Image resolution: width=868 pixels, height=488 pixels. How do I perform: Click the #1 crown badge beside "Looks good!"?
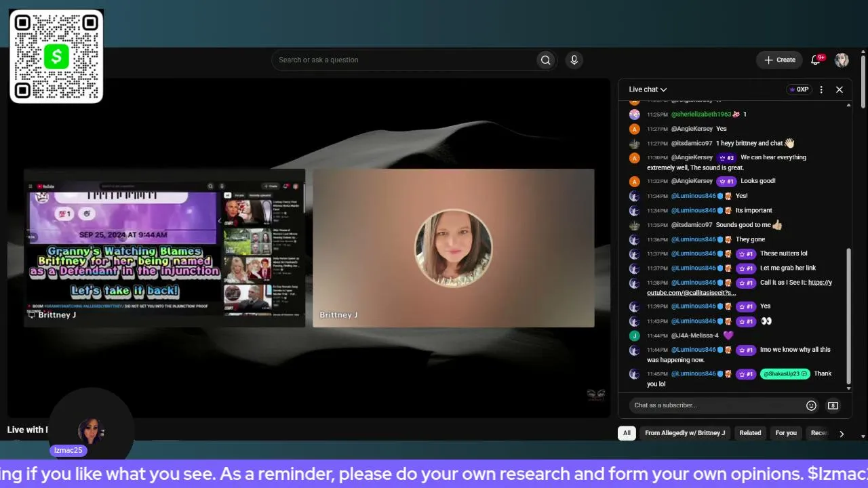click(x=726, y=182)
